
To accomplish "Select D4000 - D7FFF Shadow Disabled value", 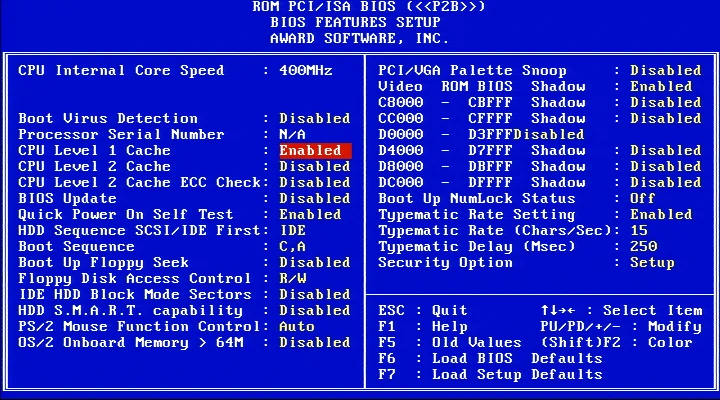I will [x=666, y=151].
